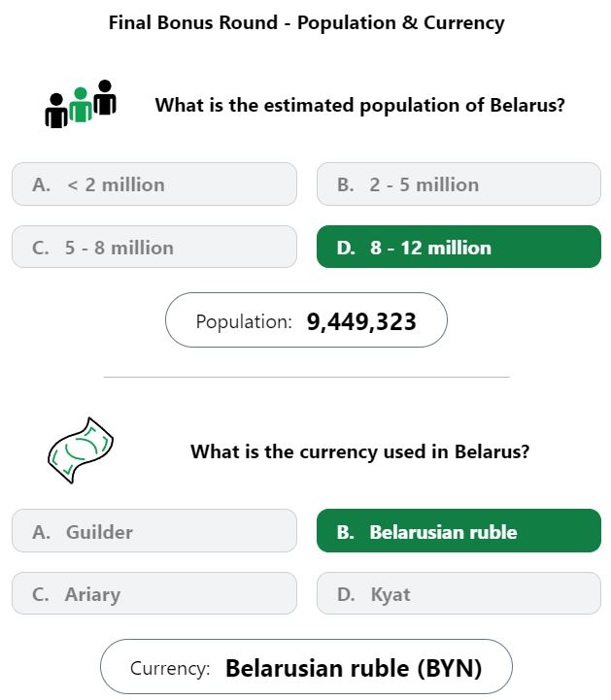Click the Population 9,449,323 result pill
This screenshot has width=611, height=700.
[306, 320]
